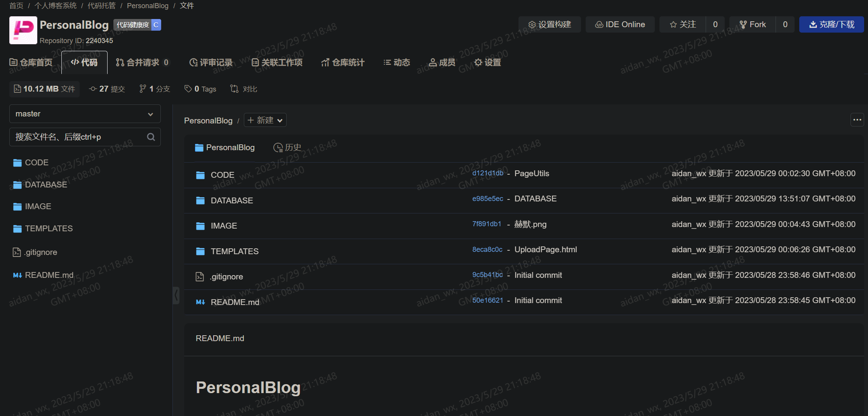Open the TEMPLATES folder row
Image resolution: width=868 pixels, height=416 pixels.
(x=524, y=251)
